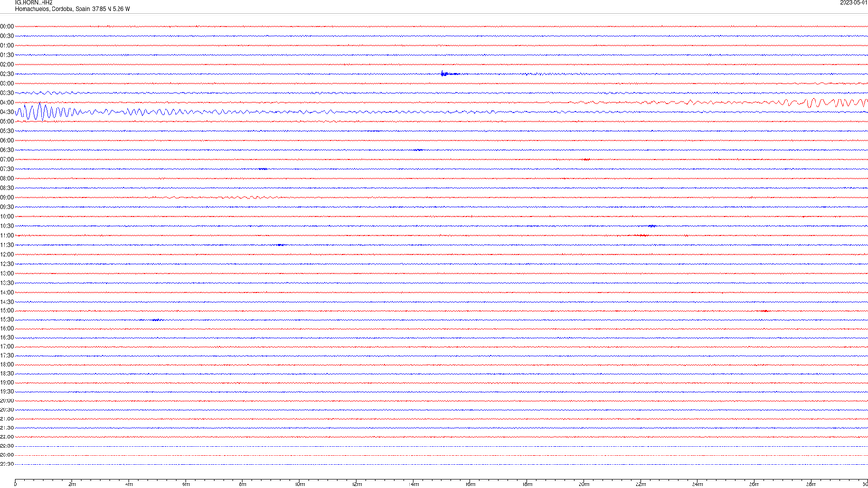Click the 22m tick label on time axis
This screenshot has height=488, width=868.
pyautogui.click(x=640, y=484)
